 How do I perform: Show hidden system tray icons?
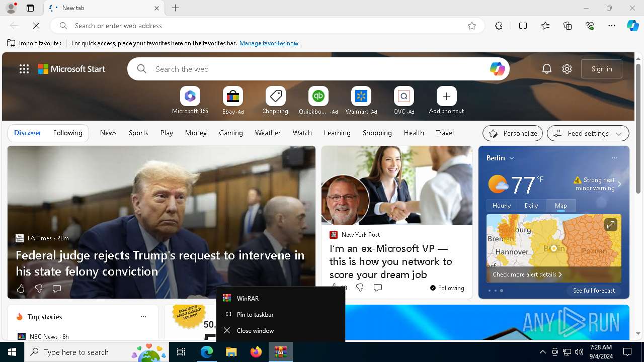[542, 352]
